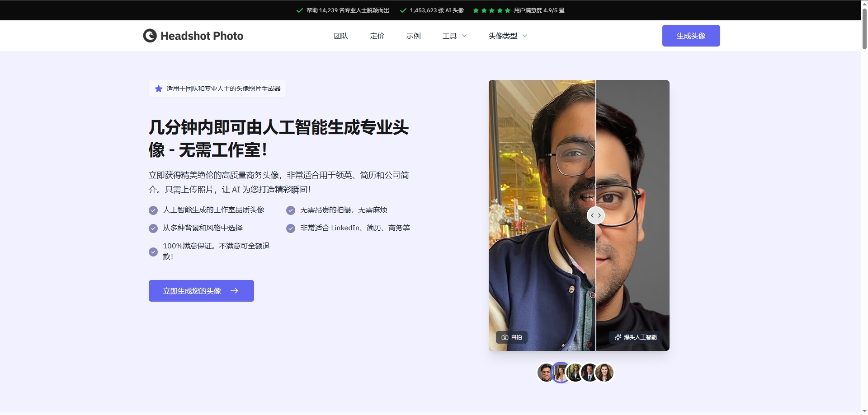Click the checkmark before 帮助 14,239 名专业人士
The width and height of the screenshot is (868, 415).
299,10
